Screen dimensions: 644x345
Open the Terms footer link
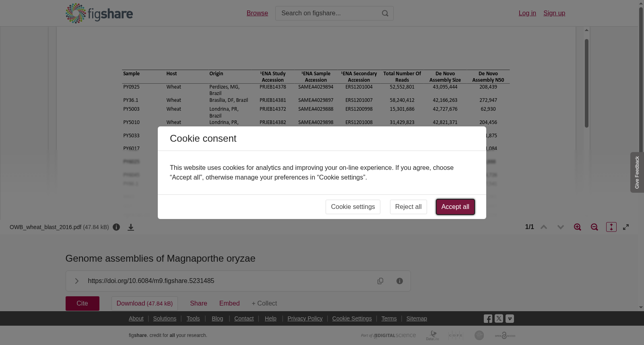(389, 318)
